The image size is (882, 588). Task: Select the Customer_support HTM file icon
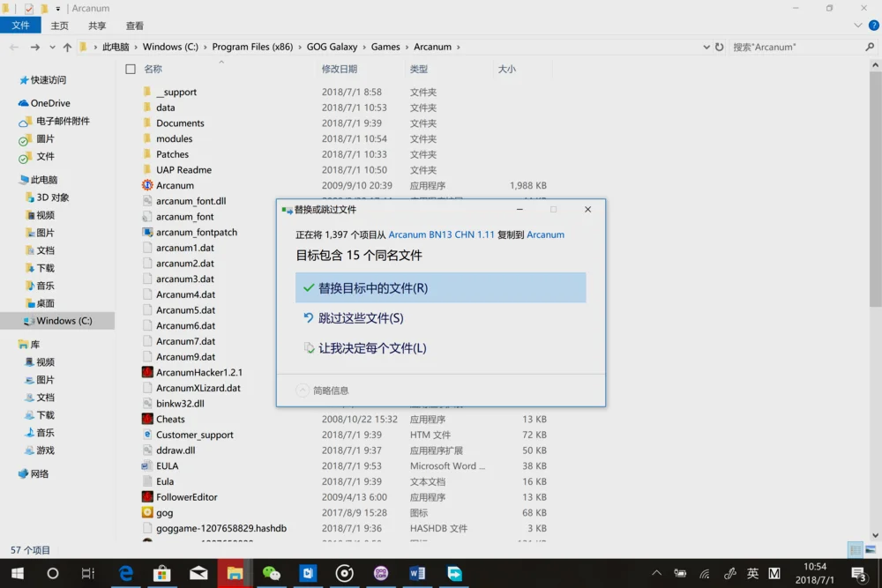point(147,435)
